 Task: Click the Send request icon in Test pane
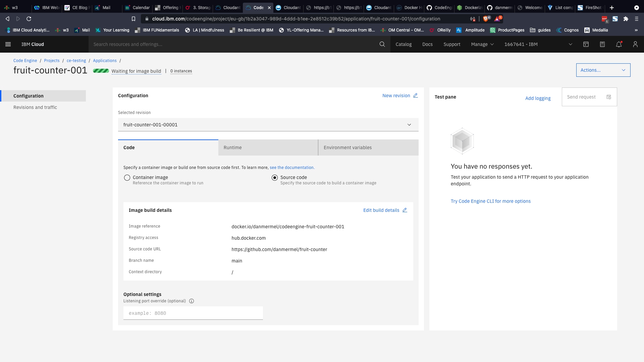(609, 97)
